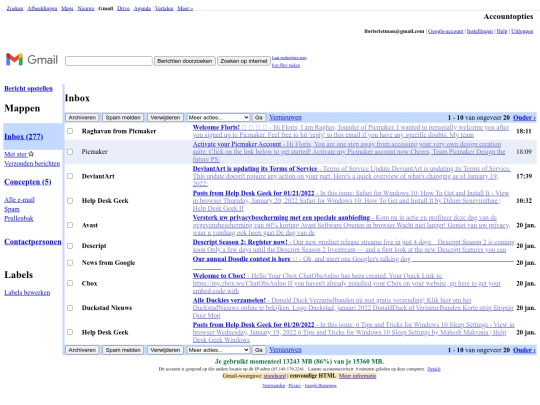Open starred messages via the star icon

point(31,154)
